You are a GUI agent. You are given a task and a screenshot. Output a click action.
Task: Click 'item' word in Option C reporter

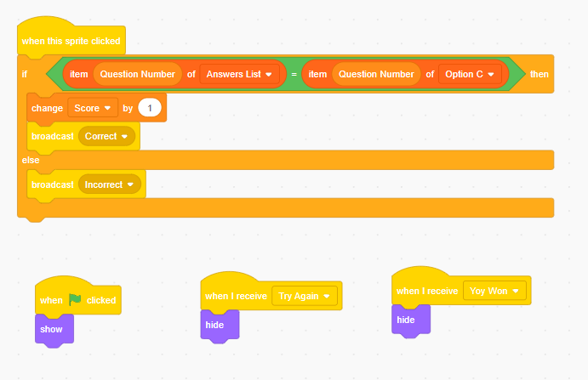pyautogui.click(x=317, y=74)
